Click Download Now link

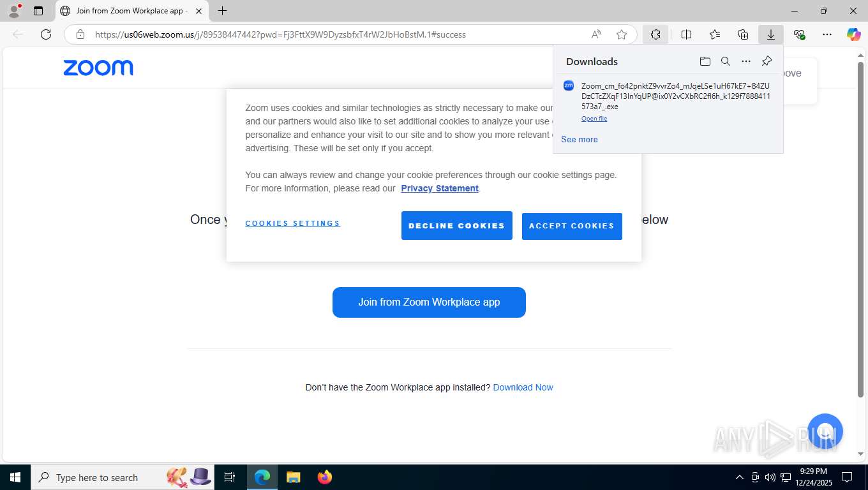pyautogui.click(x=523, y=387)
